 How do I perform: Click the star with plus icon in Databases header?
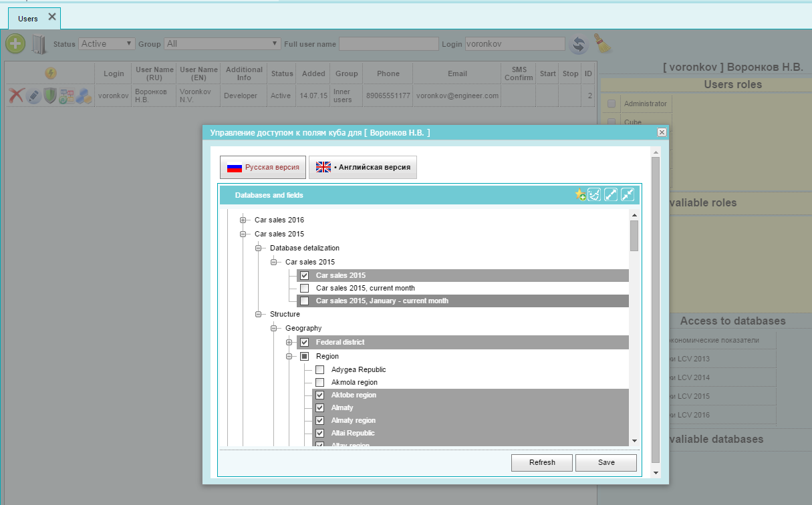point(580,194)
